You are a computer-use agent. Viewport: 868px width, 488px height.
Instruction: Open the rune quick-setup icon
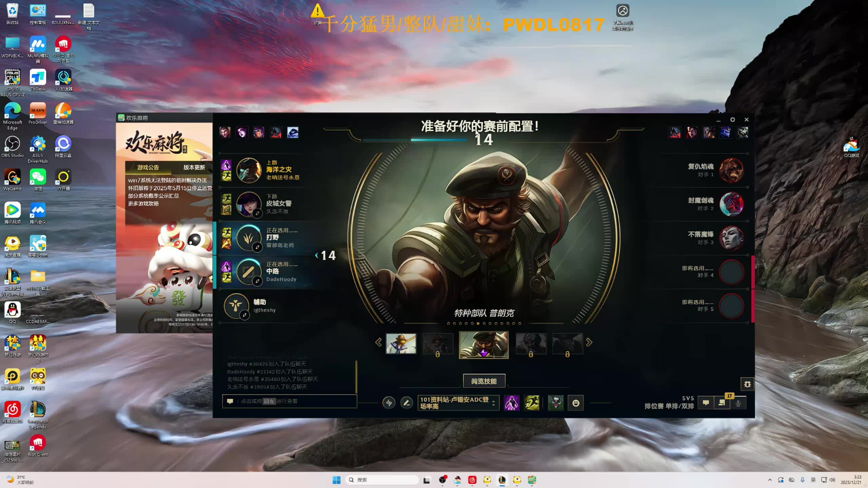point(389,403)
